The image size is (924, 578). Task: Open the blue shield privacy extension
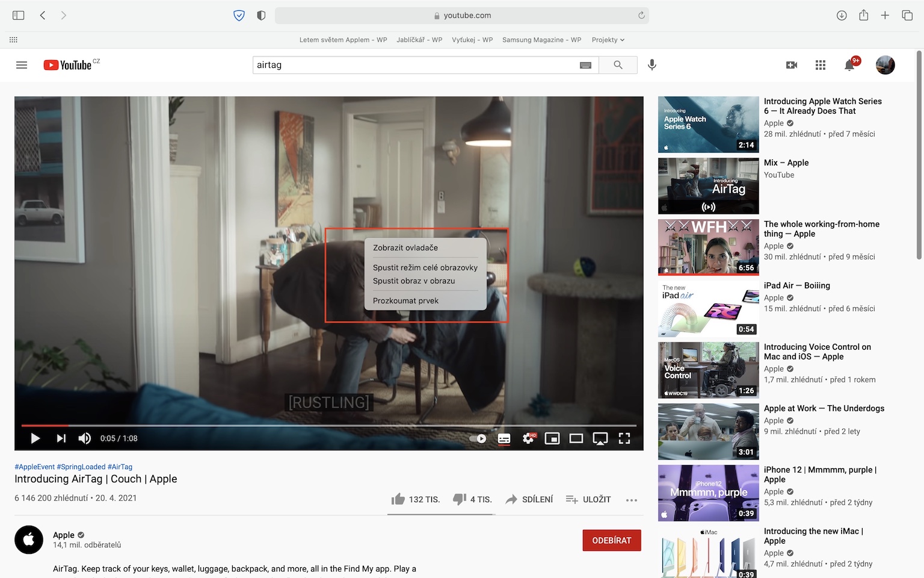pos(239,16)
